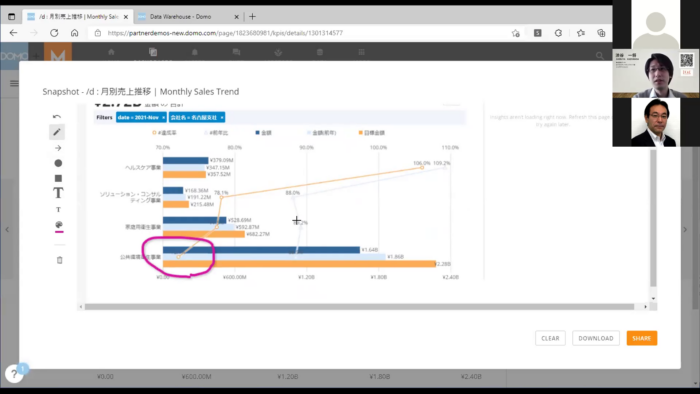
Task: Click the horizontal scrollbar under chart
Action: [359, 307]
